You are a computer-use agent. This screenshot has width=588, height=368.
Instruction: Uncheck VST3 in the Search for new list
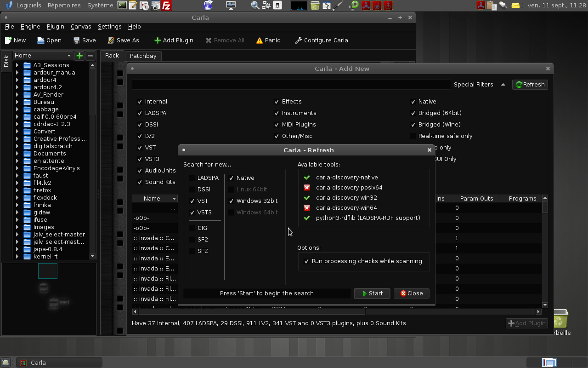(x=192, y=213)
